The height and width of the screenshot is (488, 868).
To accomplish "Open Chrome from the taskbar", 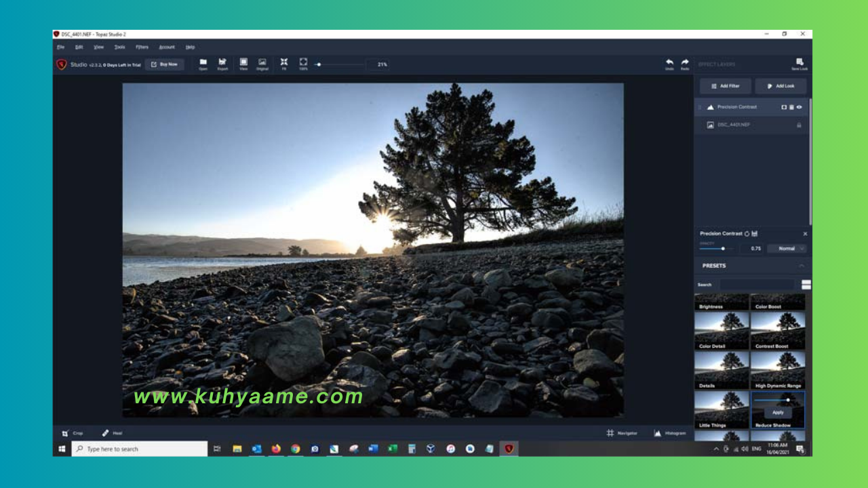I will click(296, 449).
